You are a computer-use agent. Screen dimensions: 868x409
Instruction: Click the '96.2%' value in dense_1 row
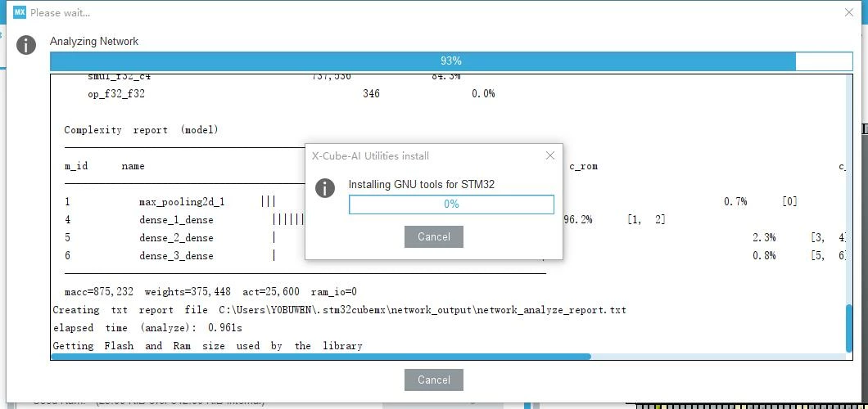pyautogui.click(x=578, y=219)
